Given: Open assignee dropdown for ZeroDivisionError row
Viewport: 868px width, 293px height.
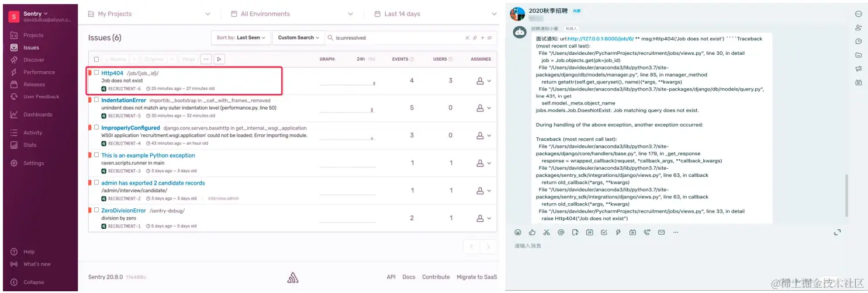Looking at the screenshot, I should pyautogui.click(x=483, y=218).
